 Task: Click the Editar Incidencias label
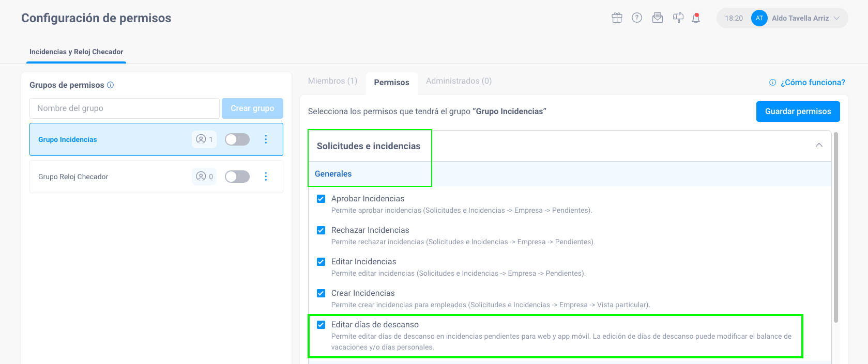point(363,262)
